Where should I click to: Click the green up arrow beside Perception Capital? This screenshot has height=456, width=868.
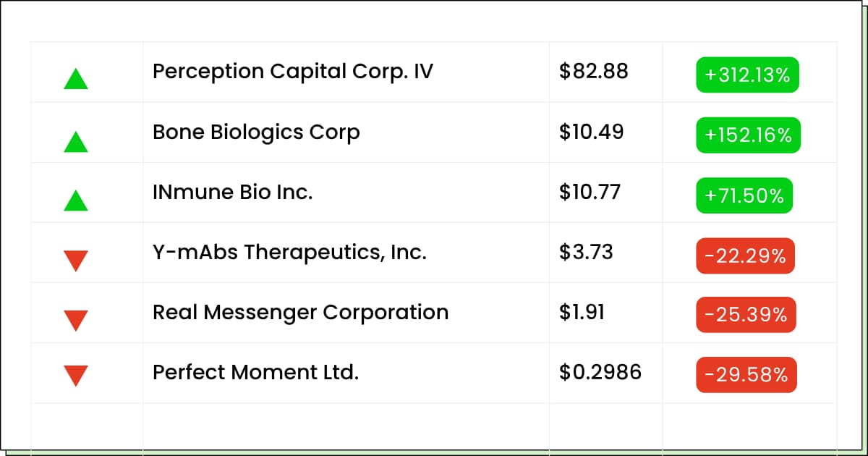tap(76, 78)
